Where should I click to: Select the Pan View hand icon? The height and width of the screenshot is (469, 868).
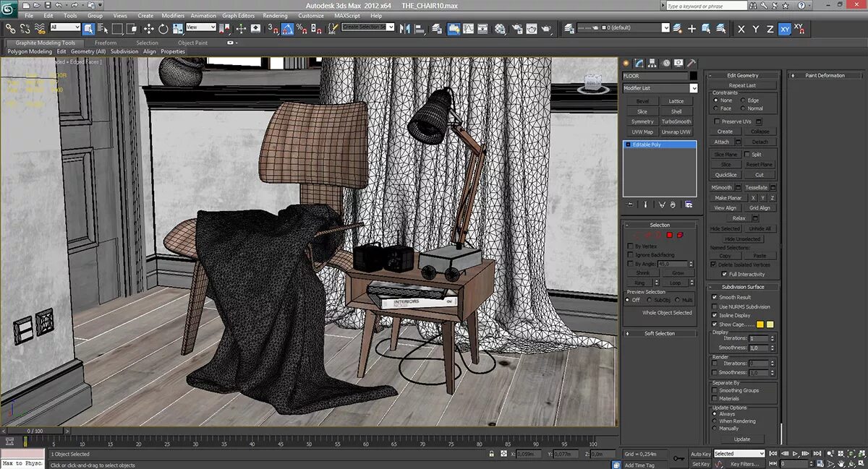pos(841,463)
